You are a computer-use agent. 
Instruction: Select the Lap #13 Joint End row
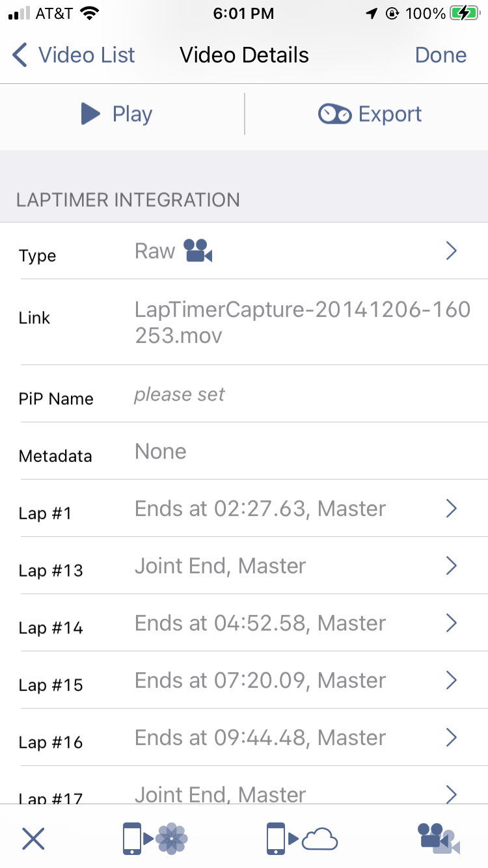244,566
